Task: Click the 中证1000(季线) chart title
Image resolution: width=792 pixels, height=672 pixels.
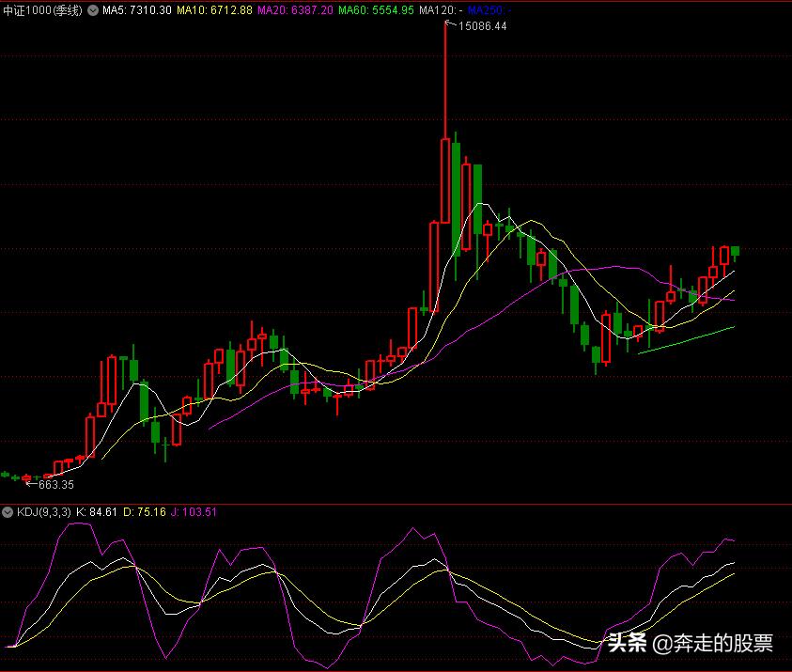Action: [x=42, y=9]
